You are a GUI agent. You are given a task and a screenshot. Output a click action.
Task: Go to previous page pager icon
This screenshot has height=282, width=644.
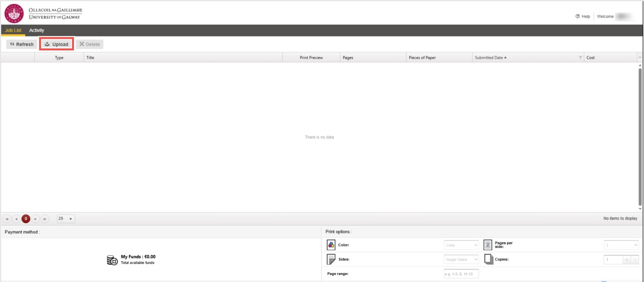click(16, 219)
